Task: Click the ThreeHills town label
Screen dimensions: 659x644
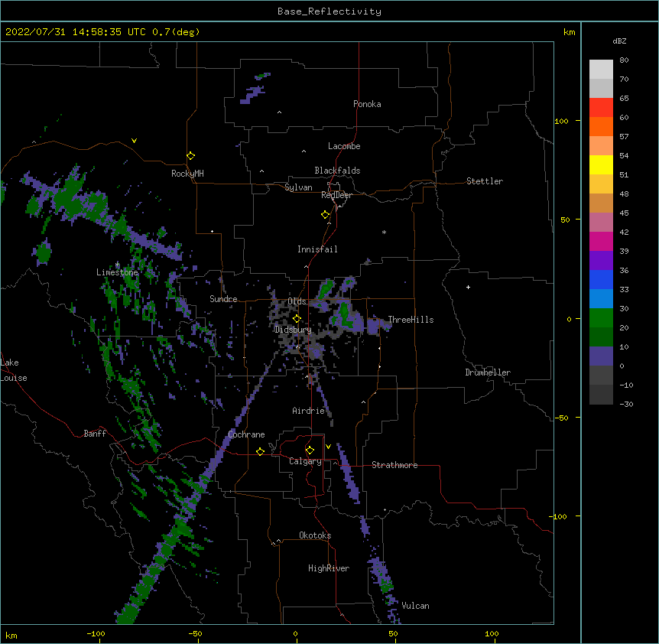Action: point(411,320)
